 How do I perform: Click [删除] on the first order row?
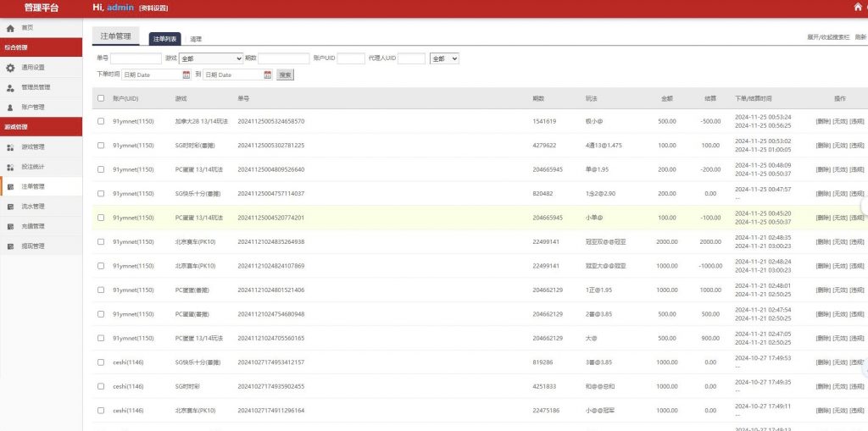(x=822, y=121)
